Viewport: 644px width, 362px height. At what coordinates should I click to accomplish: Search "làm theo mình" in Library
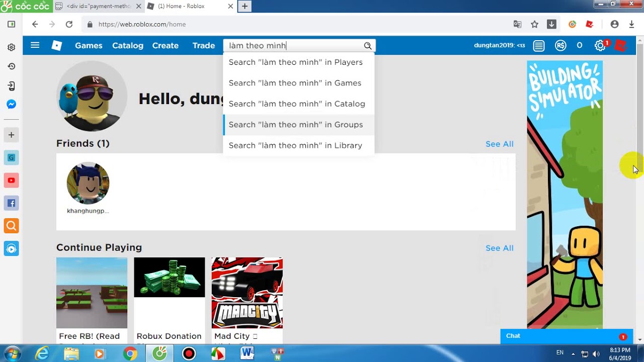(x=299, y=145)
